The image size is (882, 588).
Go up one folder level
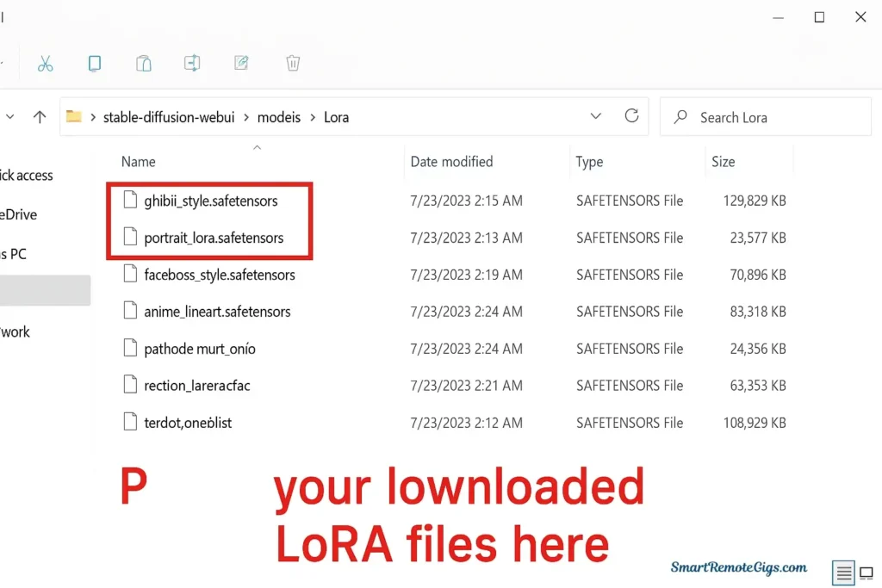(x=39, y=117)
